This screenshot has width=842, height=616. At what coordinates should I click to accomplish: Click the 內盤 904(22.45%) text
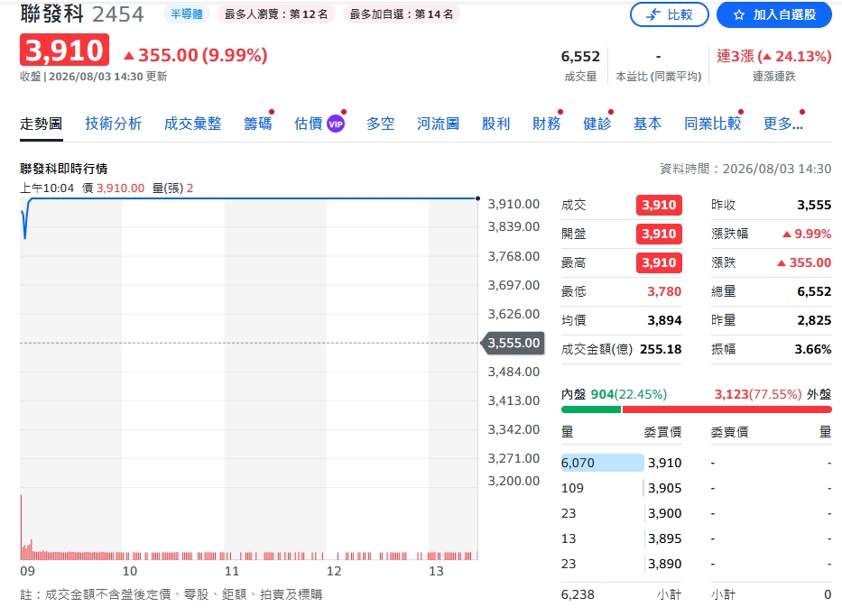point(614,394)
